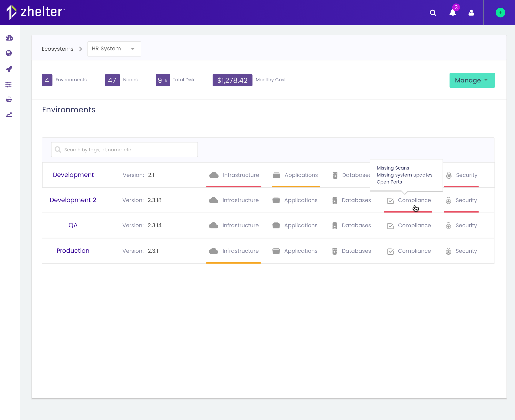Open the user profile icon
Screen dimensions: 515x420
(x=471, y=13)
